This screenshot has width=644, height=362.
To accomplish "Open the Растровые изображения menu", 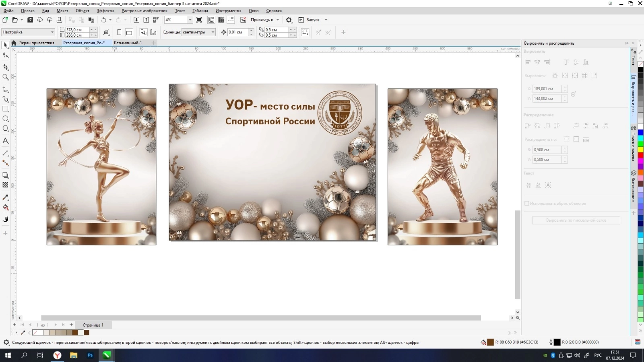I will tap(144, 11).
